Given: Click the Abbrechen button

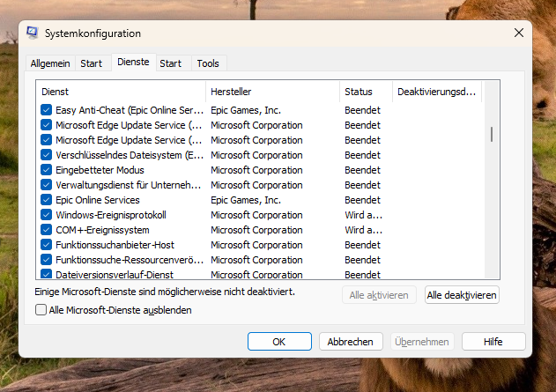Looking at the screenshot, I should (351, 342).
